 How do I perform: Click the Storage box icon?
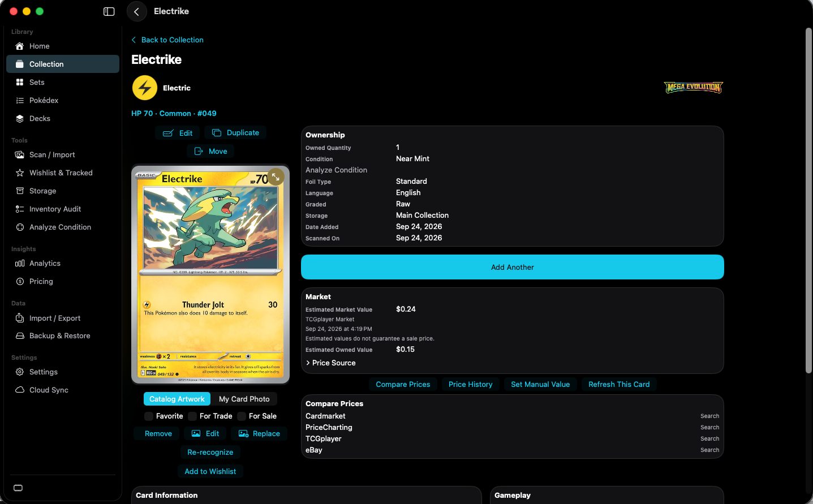click(20, 191)
